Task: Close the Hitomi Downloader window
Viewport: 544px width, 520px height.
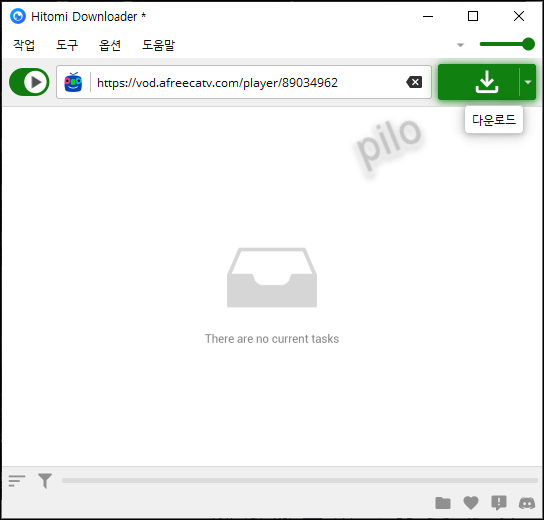Action: tap(519, 16)
